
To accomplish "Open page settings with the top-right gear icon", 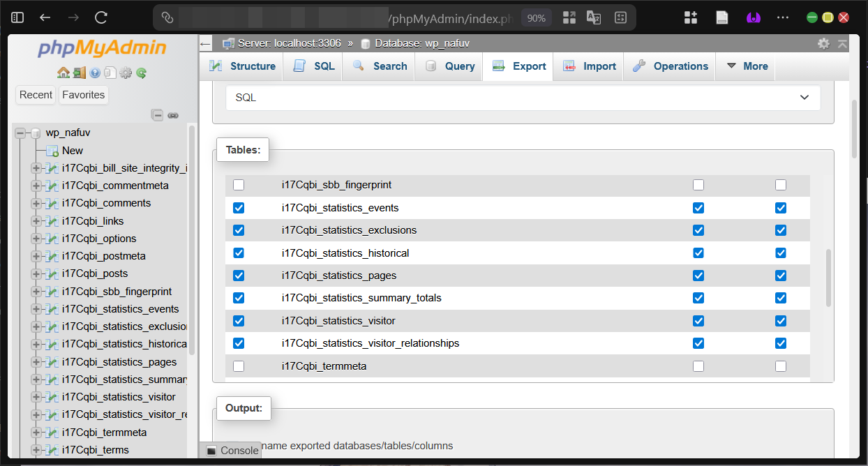I will click(x=824, y=43).
